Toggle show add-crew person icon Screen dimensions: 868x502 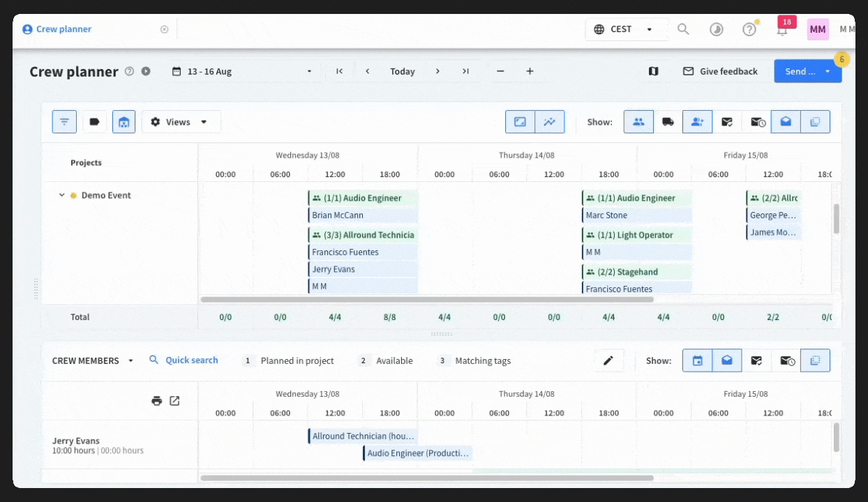pos(697,122)
